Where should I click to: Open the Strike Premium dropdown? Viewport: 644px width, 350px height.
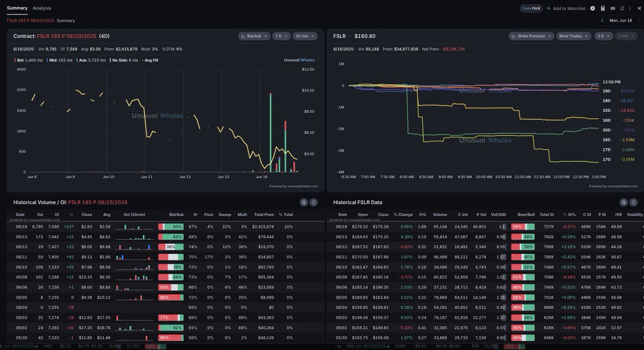coord(531,36)
